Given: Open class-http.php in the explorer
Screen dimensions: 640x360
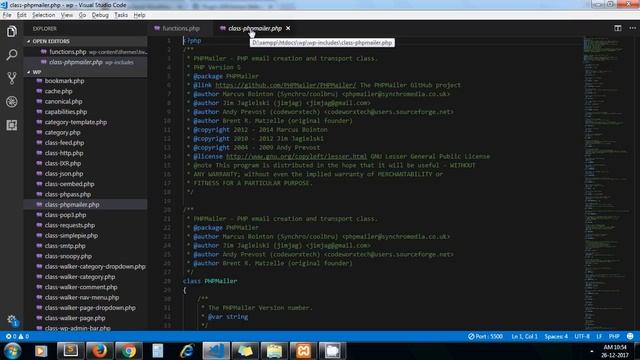Looking at the screenshot, I should click(86, 153).
